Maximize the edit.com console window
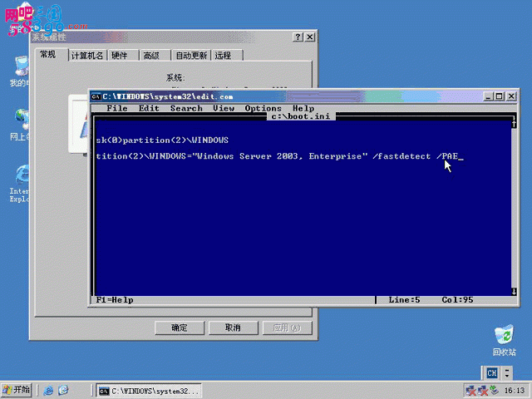This screenshot has height=399, width=532. 499,96
